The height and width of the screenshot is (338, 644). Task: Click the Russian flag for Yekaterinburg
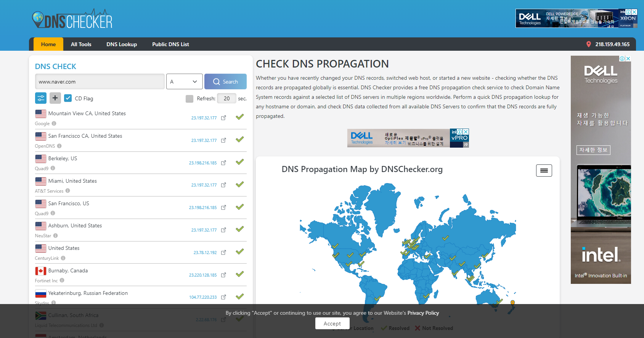click(41, 293)
